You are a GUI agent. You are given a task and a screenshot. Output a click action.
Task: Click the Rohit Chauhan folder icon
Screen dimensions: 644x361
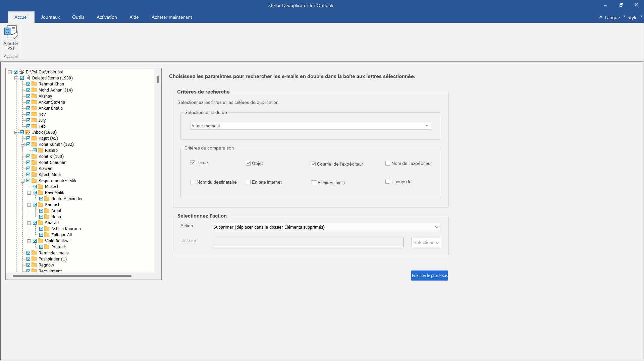(x=34, y=162)
